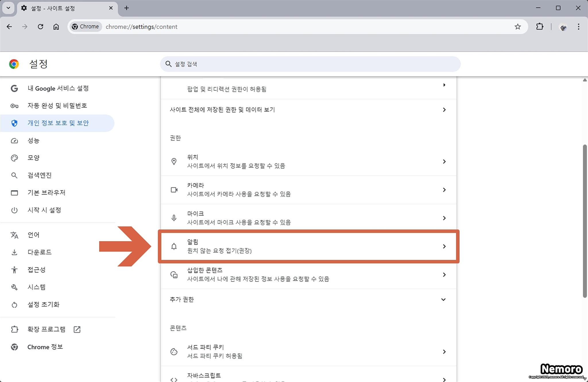The width and height of the screenshot is (588, 382).
Task: Select 자동 완성 및 비밀번호 menu
Action: 57,106
